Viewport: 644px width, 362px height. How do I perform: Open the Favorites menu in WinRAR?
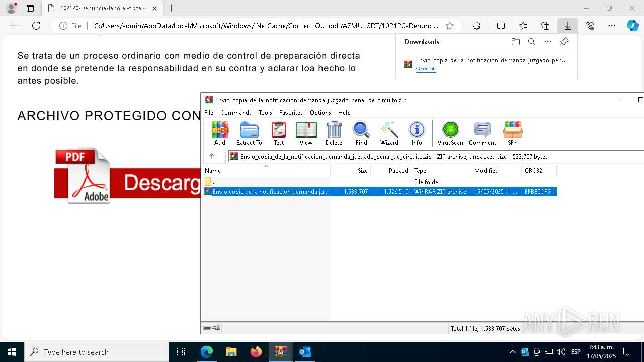(x=291, y=113)
